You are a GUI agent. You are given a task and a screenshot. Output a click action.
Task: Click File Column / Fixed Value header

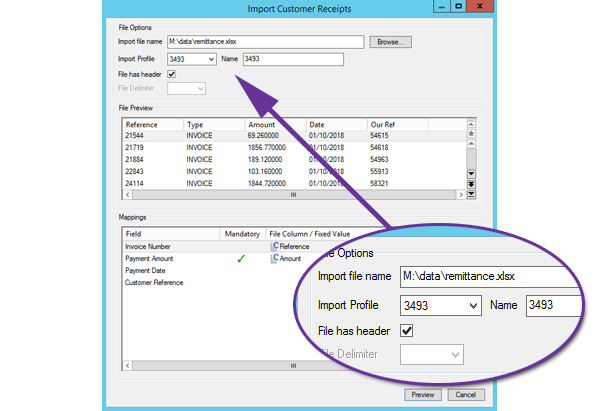click(310, 234)
